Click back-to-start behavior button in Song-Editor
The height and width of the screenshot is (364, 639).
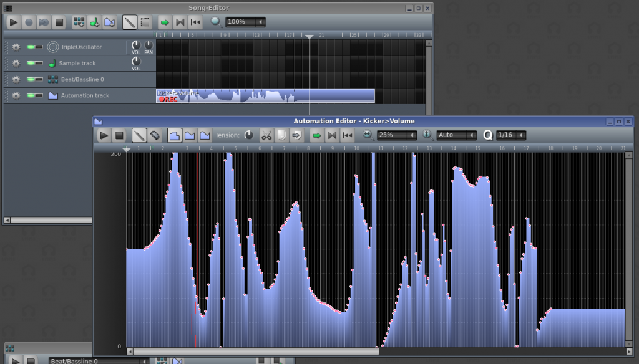click(x=195, y=22)
